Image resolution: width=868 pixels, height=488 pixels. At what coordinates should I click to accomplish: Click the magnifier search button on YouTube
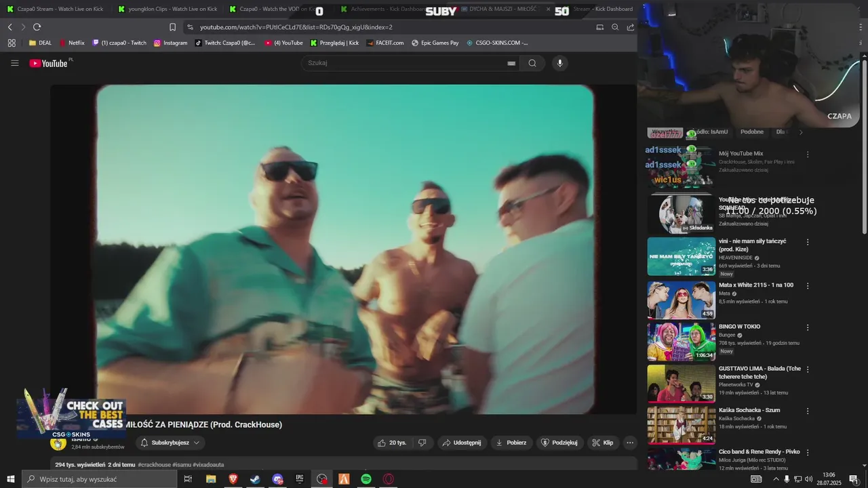point(532,63)
